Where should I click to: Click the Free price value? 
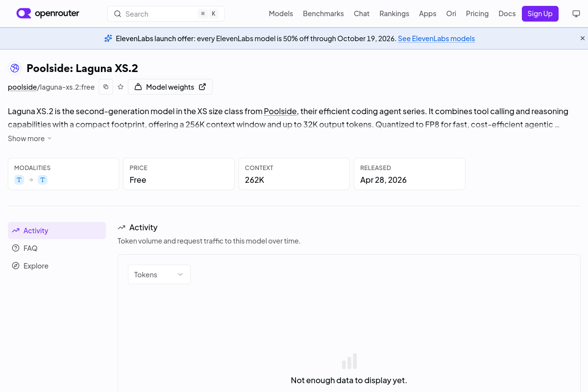(138, 180)
